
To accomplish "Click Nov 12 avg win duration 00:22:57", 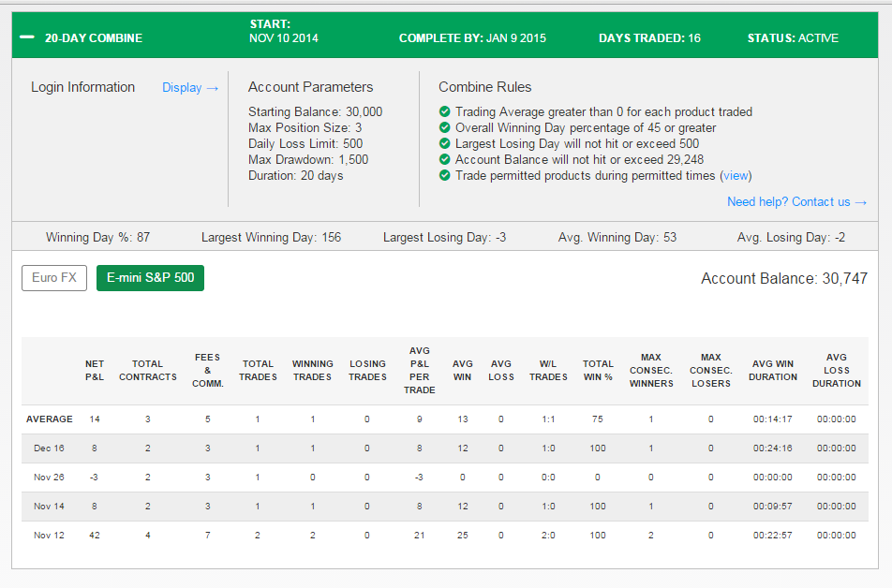I will click(x=772, y=536).
